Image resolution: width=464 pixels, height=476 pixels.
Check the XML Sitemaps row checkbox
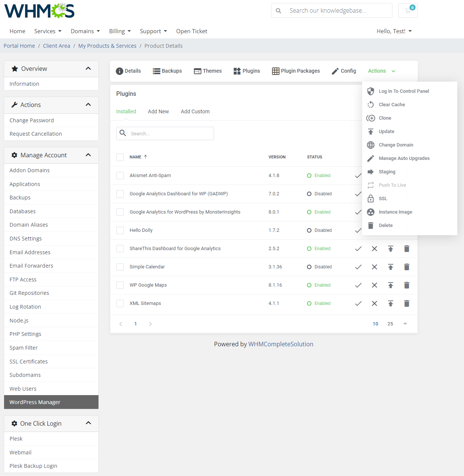tap(120, 303)
